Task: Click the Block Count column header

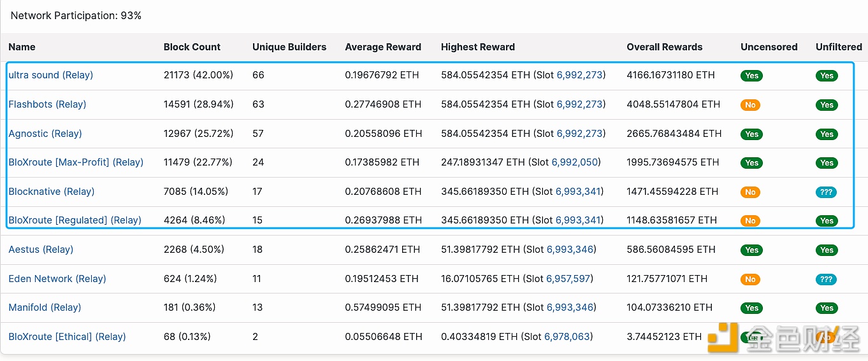Action: click(x=192, y=47)
